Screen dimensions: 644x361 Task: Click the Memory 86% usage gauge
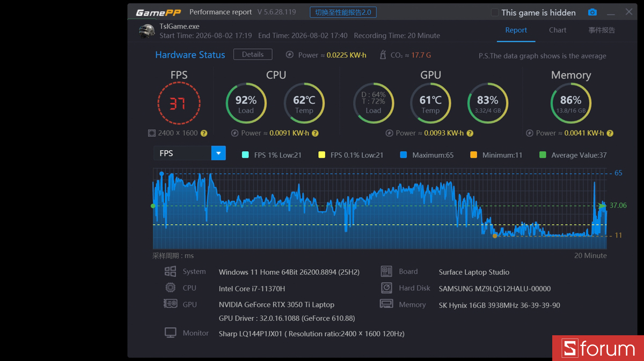pyautogui.click(x=570, y=103)
